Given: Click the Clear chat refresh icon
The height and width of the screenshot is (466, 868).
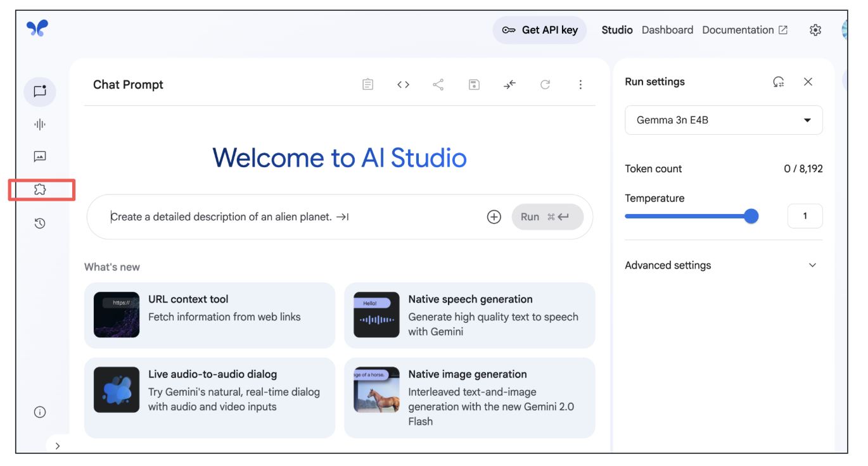Looking at the screenshot, I should point(545,84).
